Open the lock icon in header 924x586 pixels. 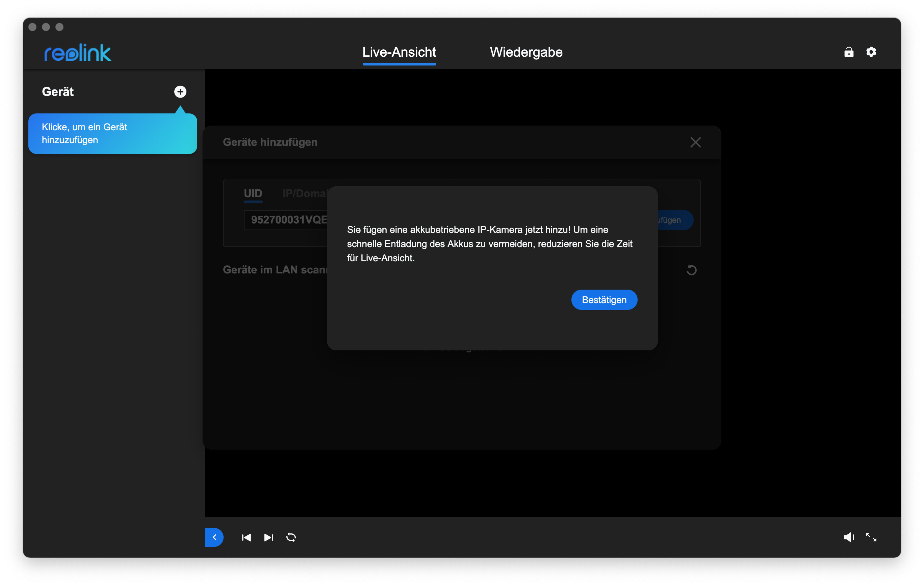pyautogui.click(x=849, y=52)
